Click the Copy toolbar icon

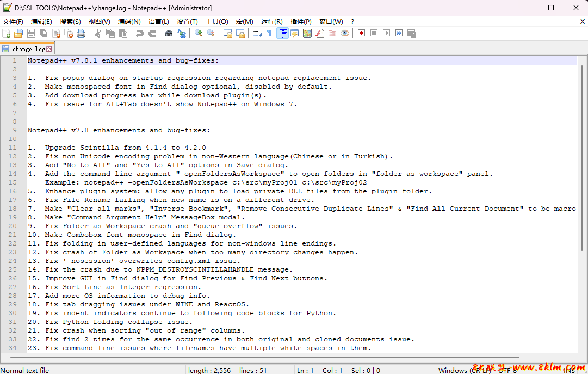110,33
